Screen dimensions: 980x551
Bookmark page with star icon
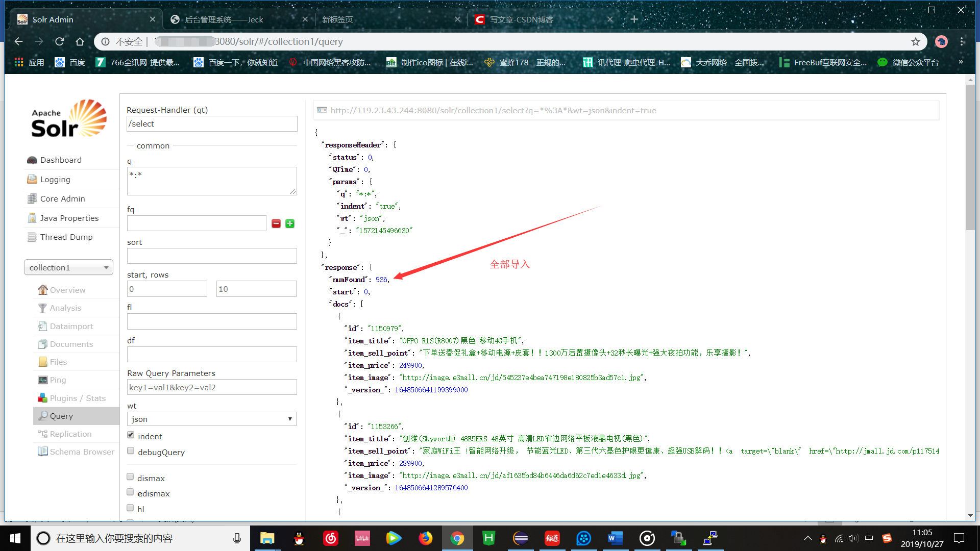pyautogui.click(x=916, y=42)
